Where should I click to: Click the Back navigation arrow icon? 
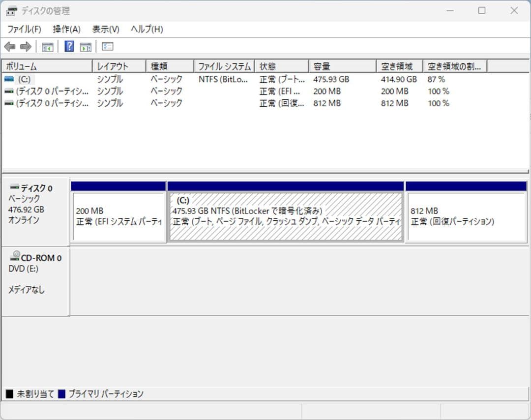[x=10, y=46]
